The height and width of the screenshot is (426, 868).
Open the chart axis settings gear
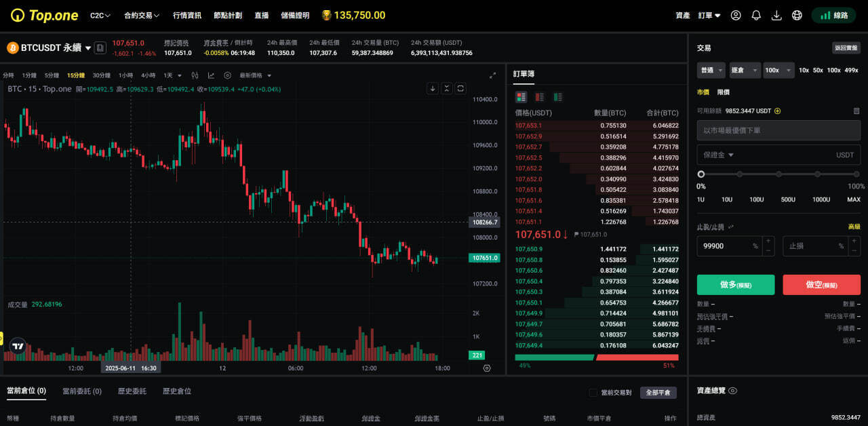tap(487, 368)
